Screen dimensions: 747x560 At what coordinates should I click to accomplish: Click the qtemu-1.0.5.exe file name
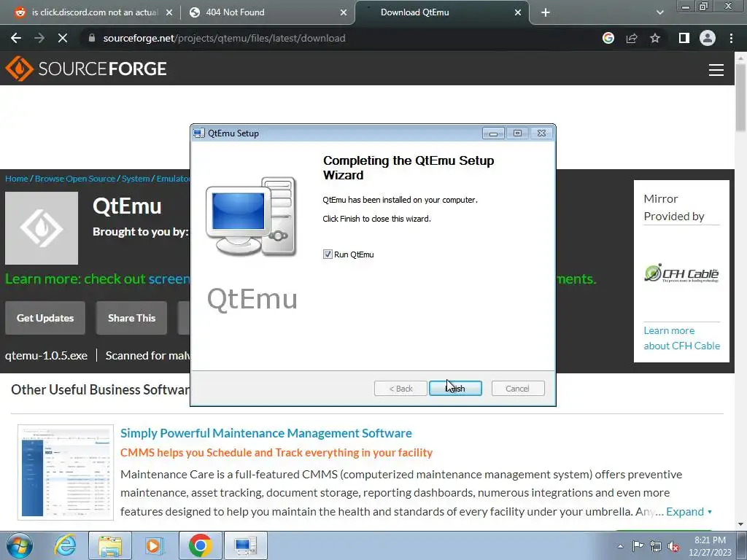(46, 356)
